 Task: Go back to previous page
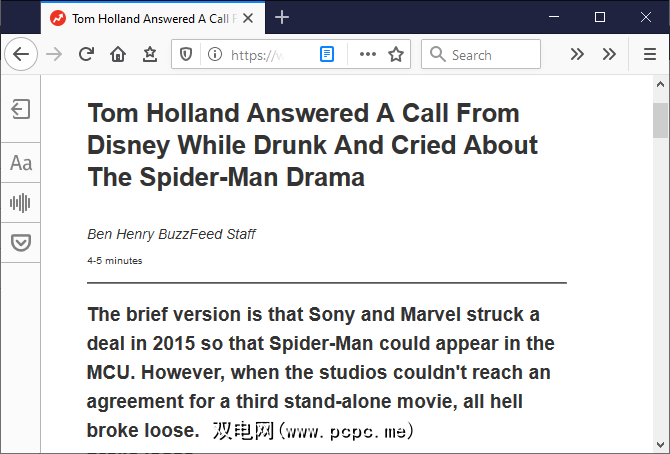(21, 55)
